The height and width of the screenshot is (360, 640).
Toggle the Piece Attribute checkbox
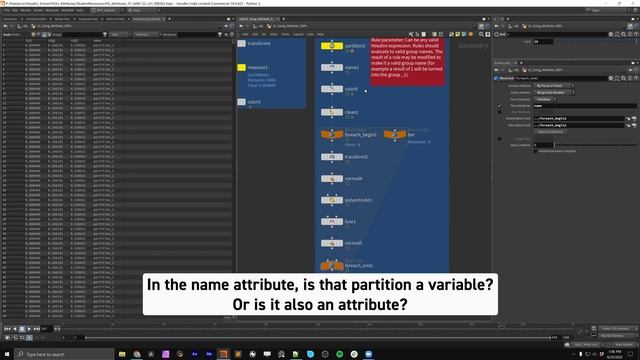tap(500, 106)
